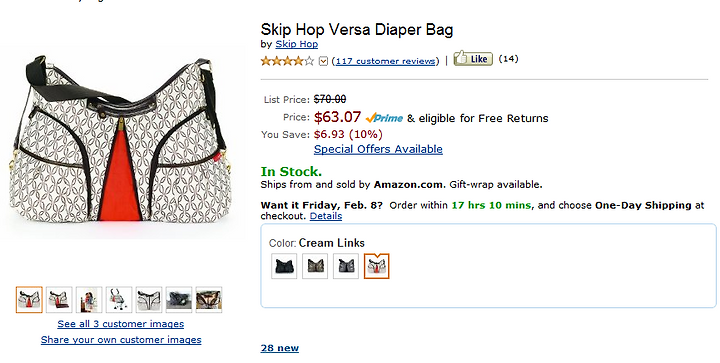Open See all 3 customer images
Screen dimensions: 720x363
click(x=121, y=324)
